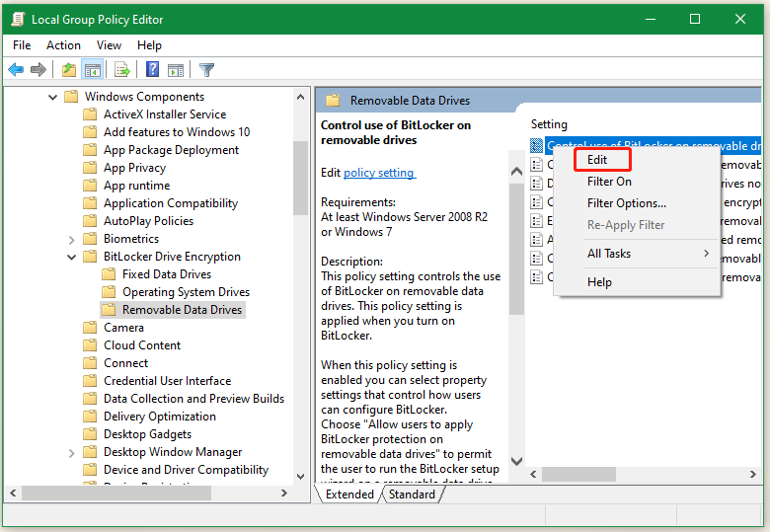Select Removable Data Drives in tree
Screen dimensions: 770x532
click(x=182, y=310)
